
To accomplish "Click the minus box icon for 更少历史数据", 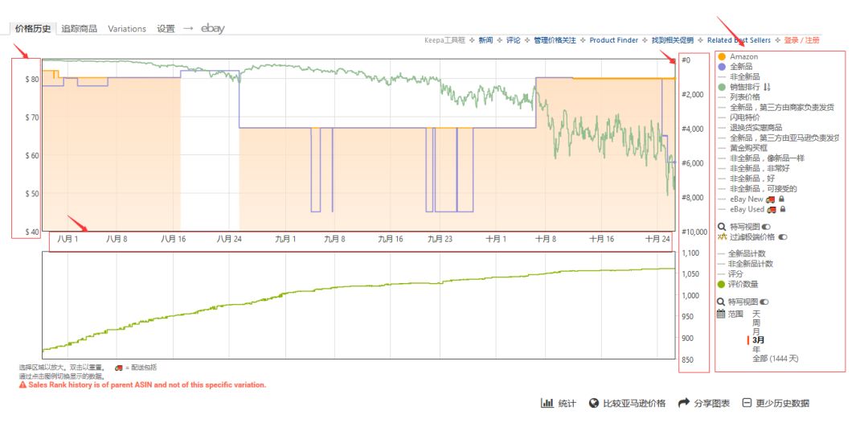I will [x=747, y=403].
